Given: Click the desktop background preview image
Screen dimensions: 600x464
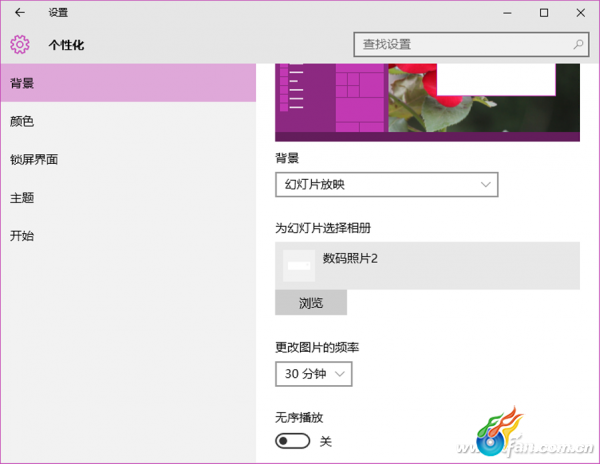Looking at the screenshot, I should (427, 103).
